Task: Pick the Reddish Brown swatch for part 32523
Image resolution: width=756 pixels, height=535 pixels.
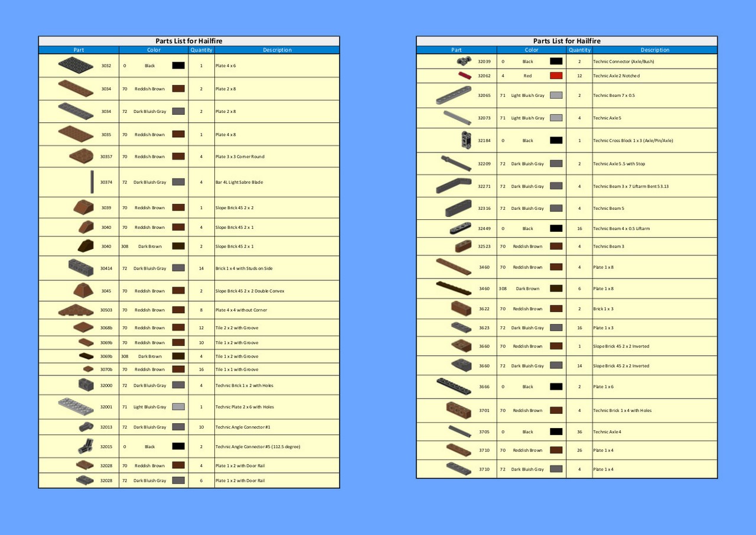Action: [x=556, y=246]
